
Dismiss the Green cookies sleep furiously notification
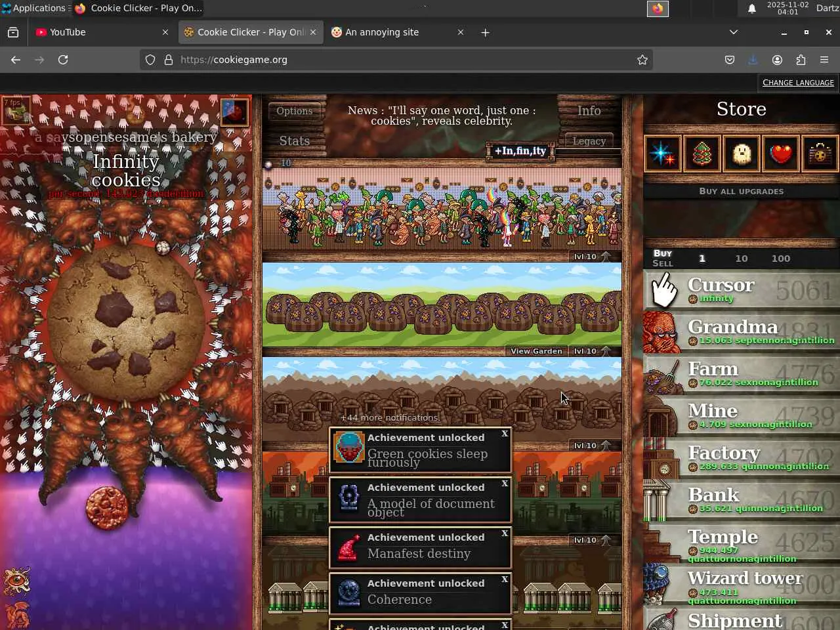coord(505,434)
